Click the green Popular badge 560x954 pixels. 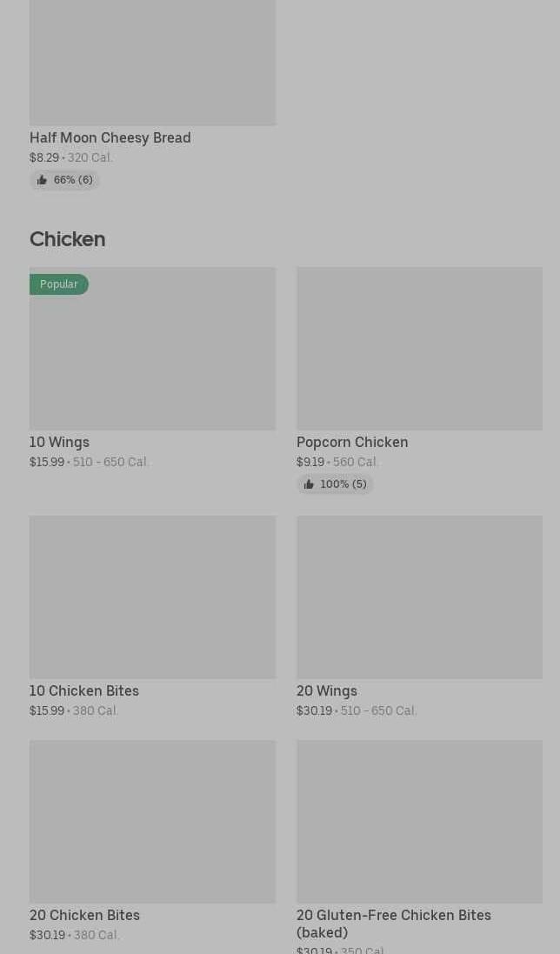coord(59,284)
